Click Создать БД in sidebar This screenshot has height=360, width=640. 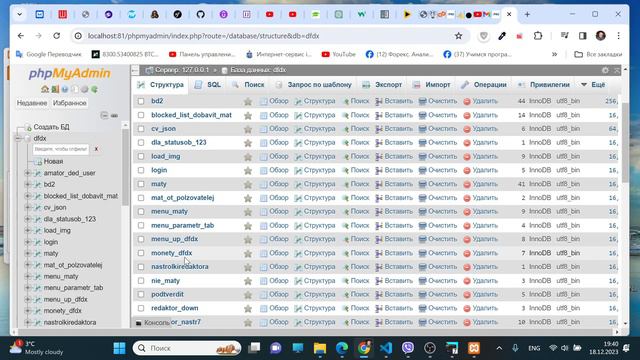pos(51,127)
